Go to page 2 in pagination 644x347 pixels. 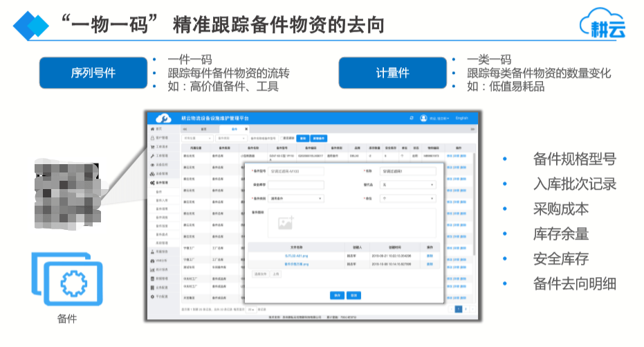tap(466, 309)
